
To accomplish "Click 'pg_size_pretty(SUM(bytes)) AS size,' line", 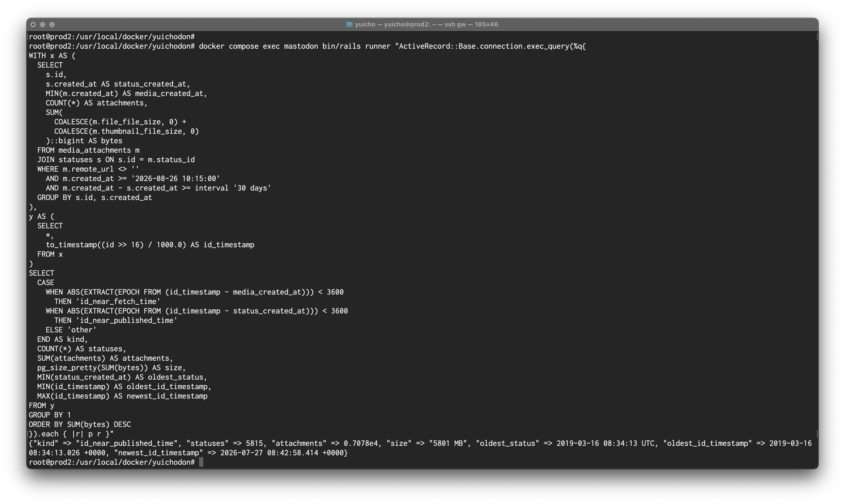I will click(111, 368).
